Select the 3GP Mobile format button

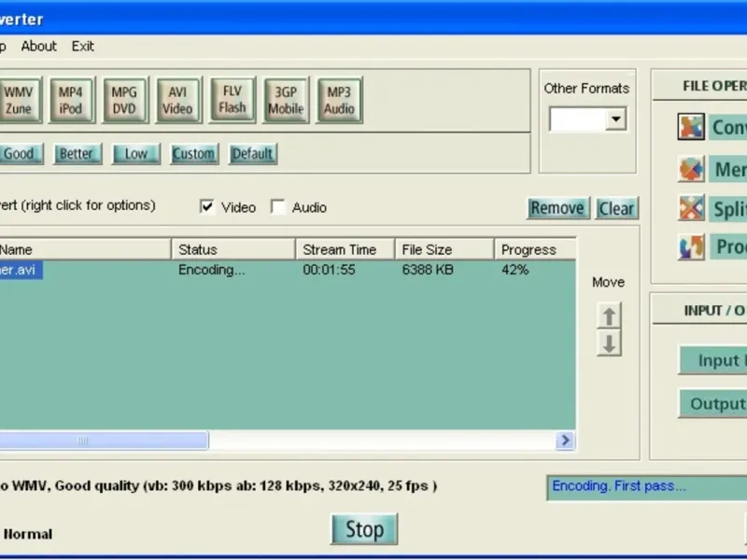pyautogui.click(x=286, y=100)
